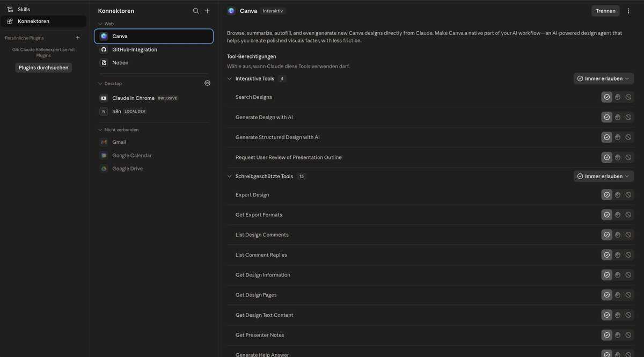Select always-allow checkmark for Generate Structured Design
The width and height of the screenshot is (644, 357).
click(x=607, y=137)
